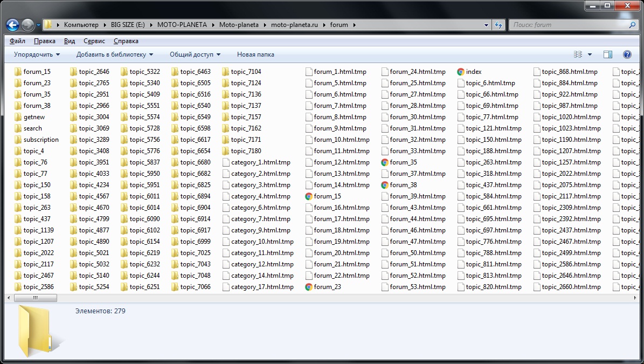Open the Добавить в библиотеку dropdown
This screenshot has height=364, width=644.
pyautogui.click(x=114, y=54)
